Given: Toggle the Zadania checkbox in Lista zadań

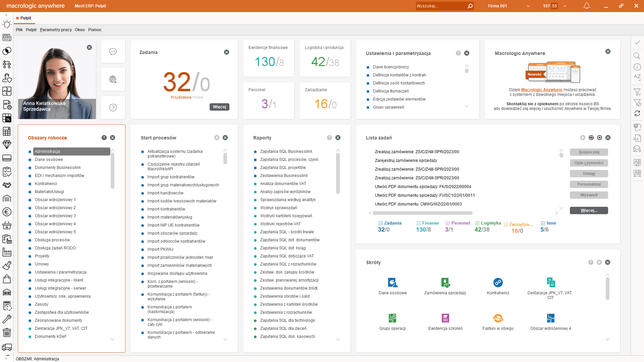Looking at the screenshot, I should click(381, 223).
